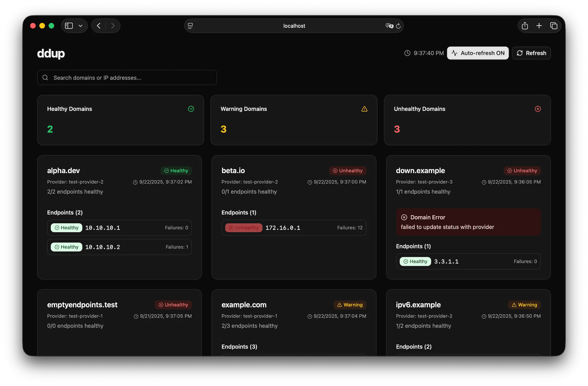Select the Healthy Domains count 2
Viewport: 588px width, 386px height.
click(x=50, y=129)
